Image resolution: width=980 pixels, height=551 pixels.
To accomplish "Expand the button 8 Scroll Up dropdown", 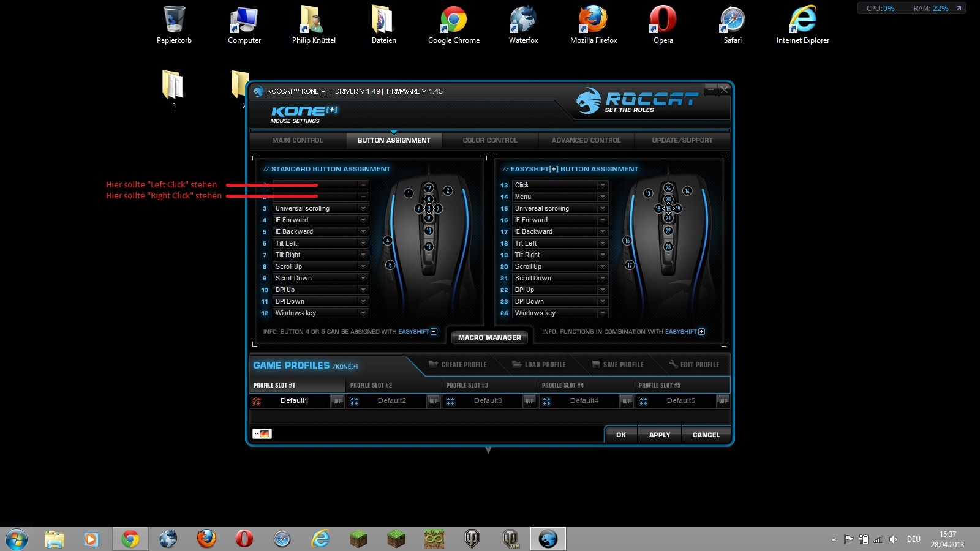I will tap(363, 267).
